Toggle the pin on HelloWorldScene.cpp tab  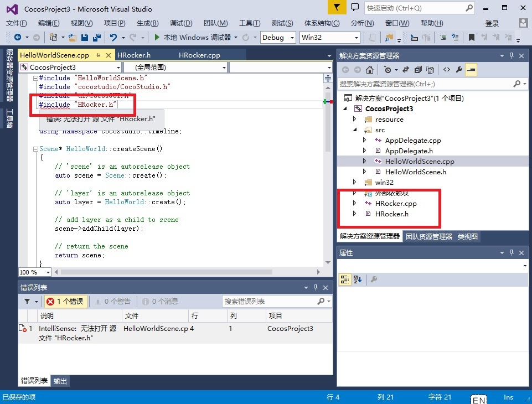[x=98, y=55]
